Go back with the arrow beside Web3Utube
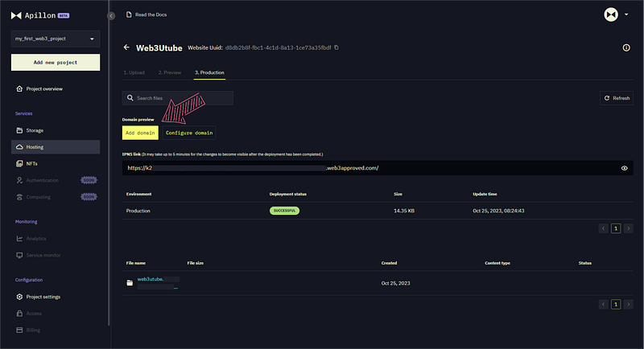 tap(126, 47)
